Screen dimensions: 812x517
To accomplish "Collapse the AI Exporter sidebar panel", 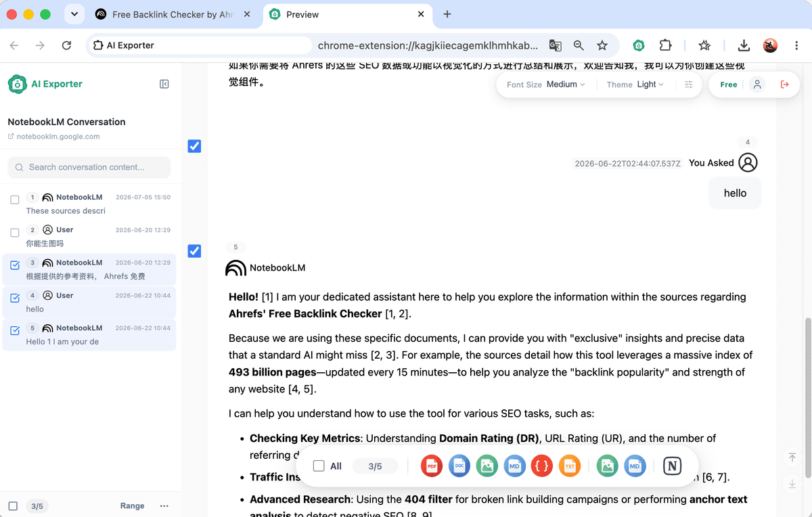I will tap(164, 84).
